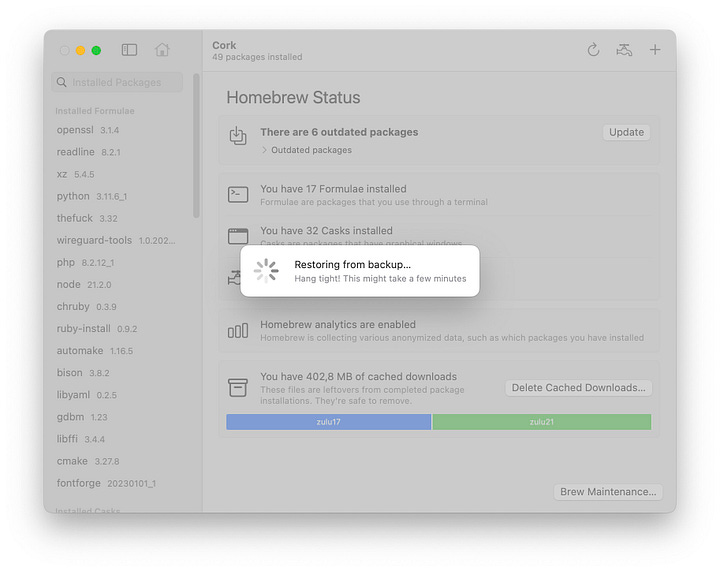Click the zulu21 green cache bar segment

(x=542, y=422)
